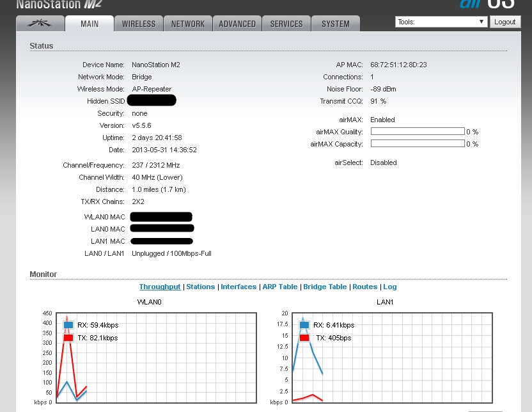This screenshot has height=412, width=532.
Task: Click the airMAX value Enabled
Action: pyautogui.click(x=382, y=120)
